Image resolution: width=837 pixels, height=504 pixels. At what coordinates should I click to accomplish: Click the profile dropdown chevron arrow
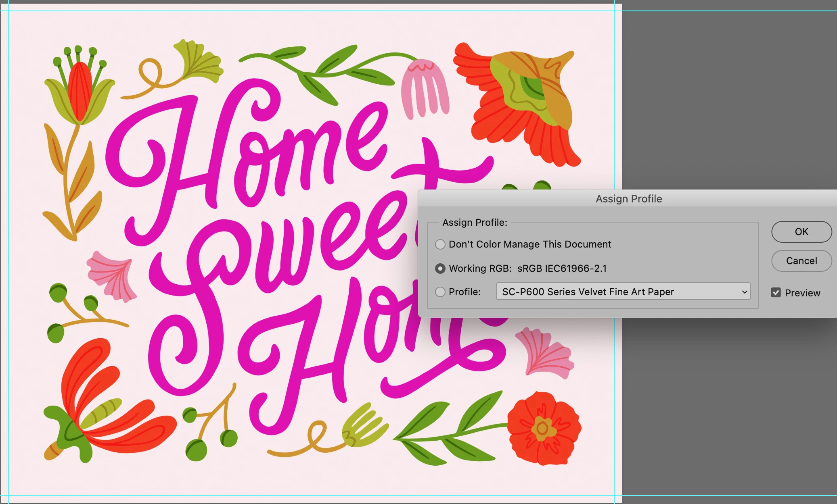pyautogui.click(x=745, y=292)
